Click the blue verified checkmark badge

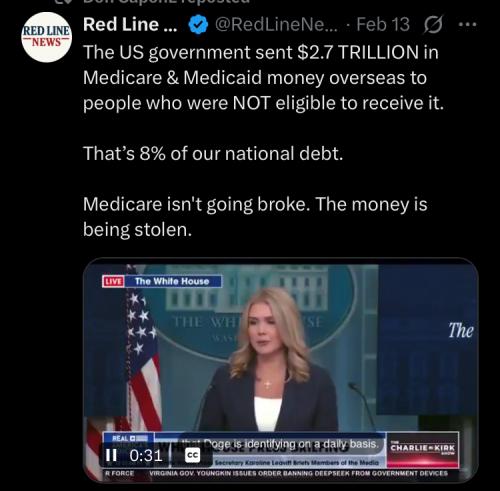click(x=198, y=25)
